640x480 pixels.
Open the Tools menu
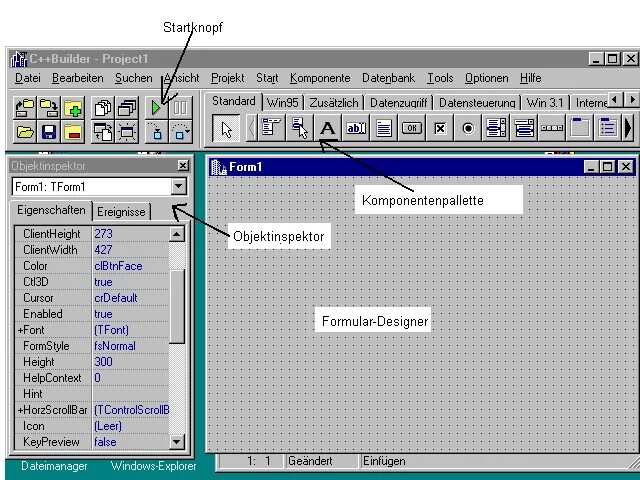click(x=440, y=78)
